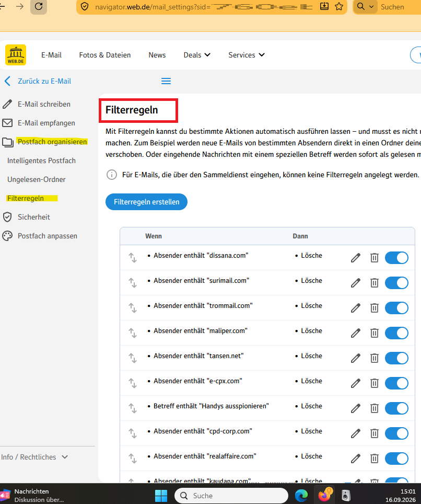Open the Windows Start menu
The image size is (421, 504).
click(x=161, y=495)
